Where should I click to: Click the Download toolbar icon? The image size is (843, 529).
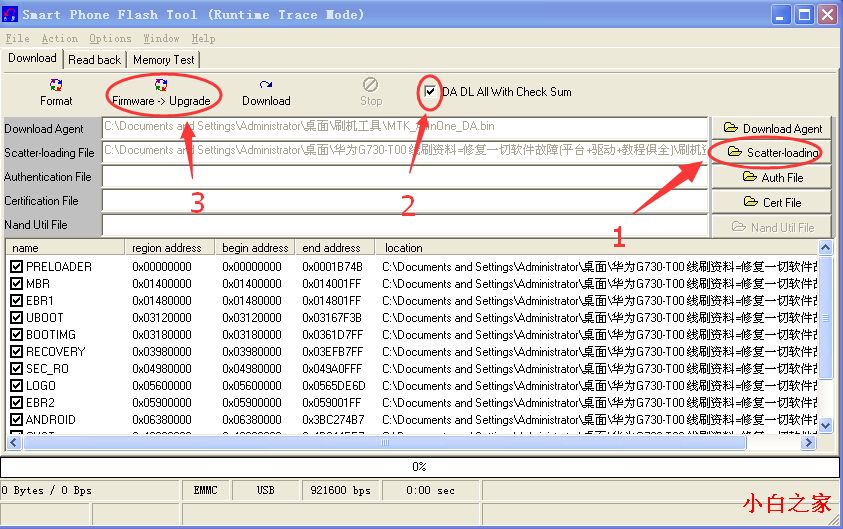click(x=266, y=92)
